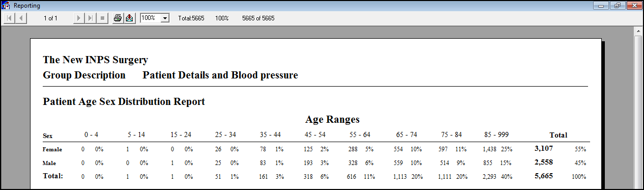
Task: Click the stop loading button
Action: (102, 18)
